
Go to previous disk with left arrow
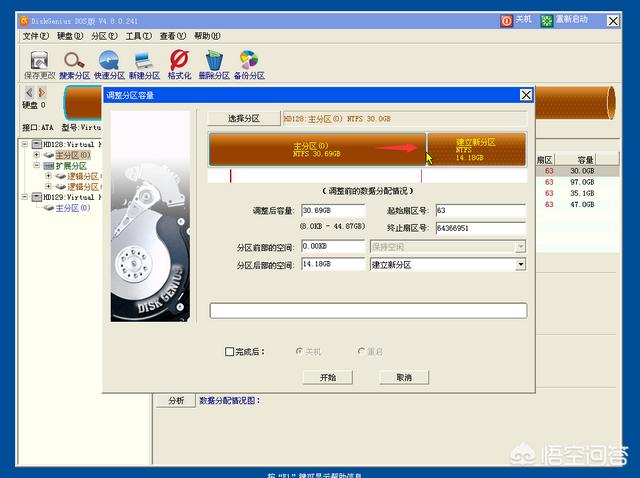(29, 92)
